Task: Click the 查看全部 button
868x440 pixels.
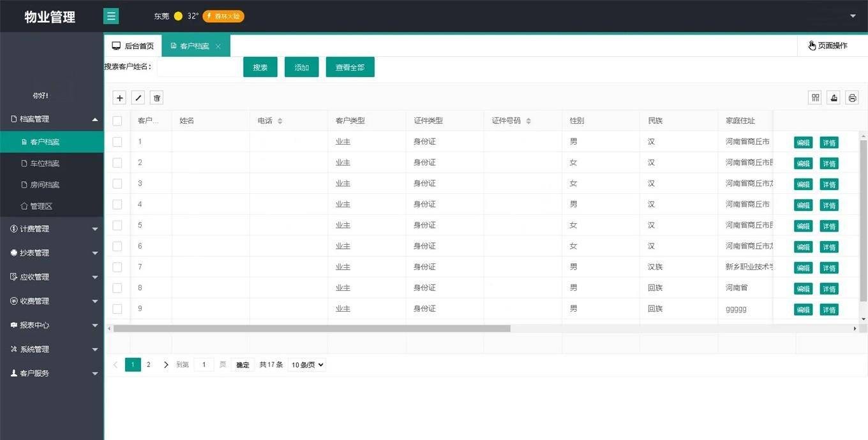Action: 350,67
